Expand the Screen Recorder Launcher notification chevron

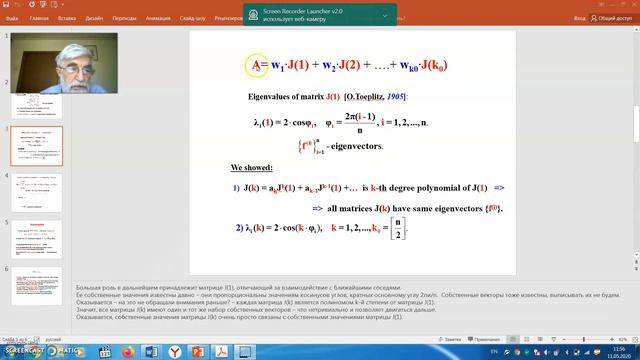point(384,16)
